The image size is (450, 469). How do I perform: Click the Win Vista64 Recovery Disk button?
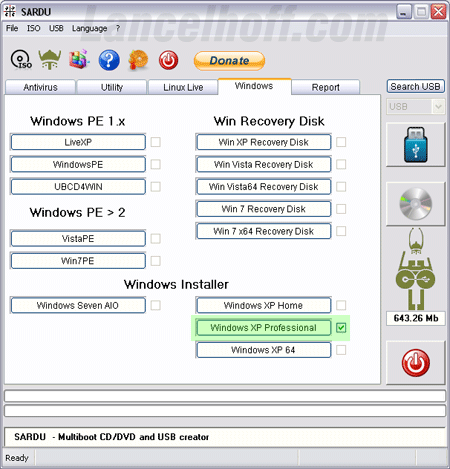pyautogui.click(x=264, y=187)
